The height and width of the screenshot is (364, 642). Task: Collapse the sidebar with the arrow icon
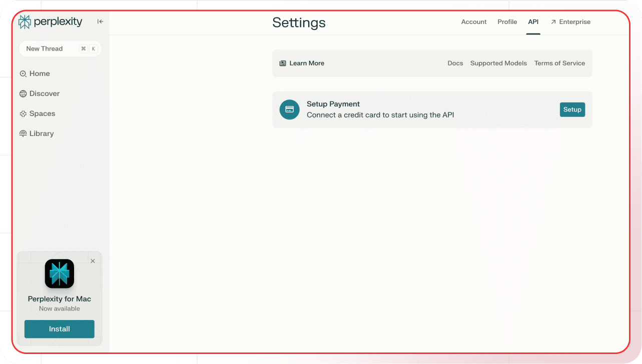100,21
